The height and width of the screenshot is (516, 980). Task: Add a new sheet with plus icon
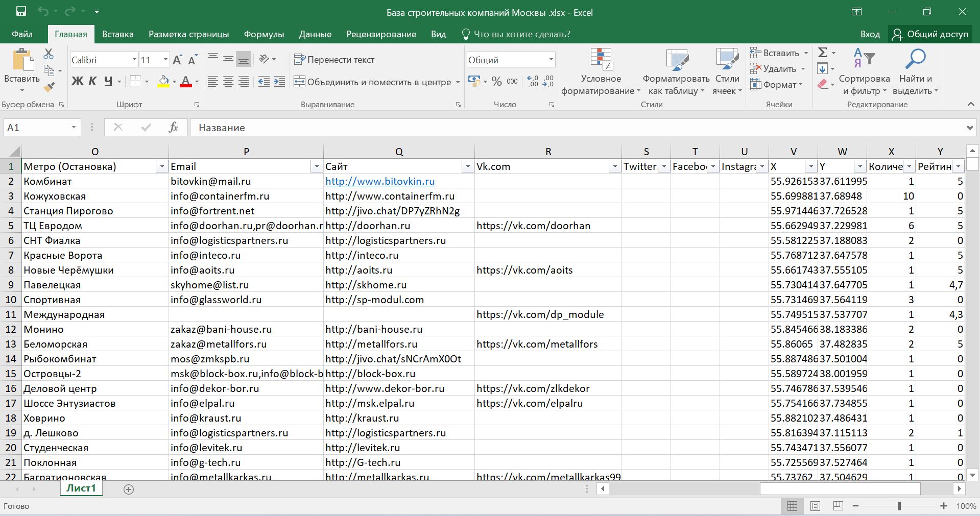tap(129, 489)
